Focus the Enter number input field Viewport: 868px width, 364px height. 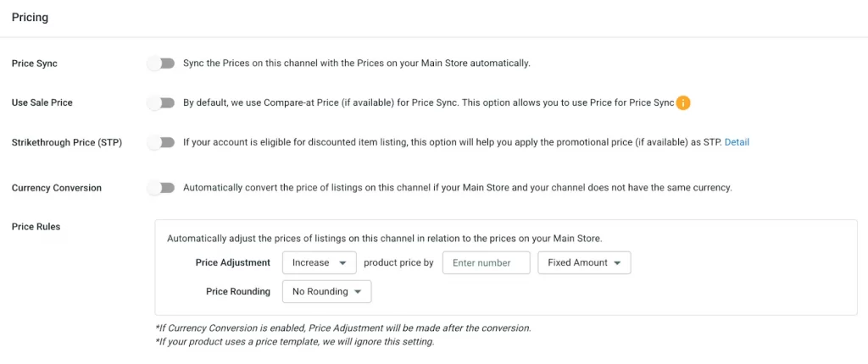click(486, 262)
